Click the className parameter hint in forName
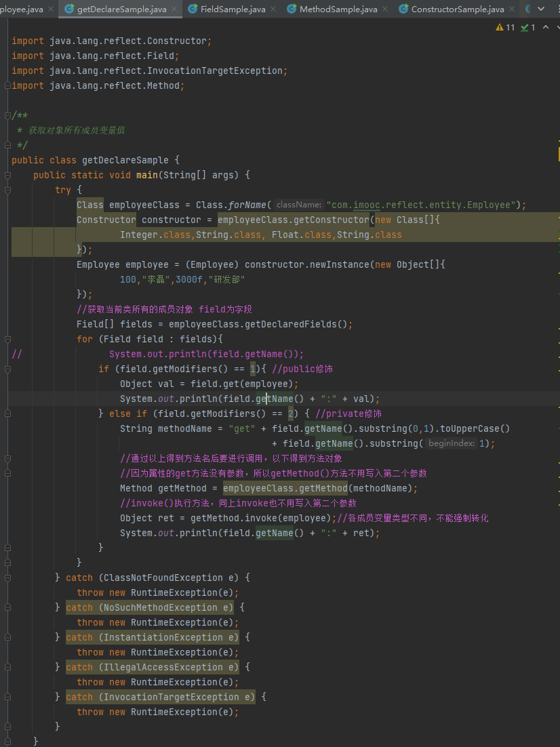 (x=298, y=205)
